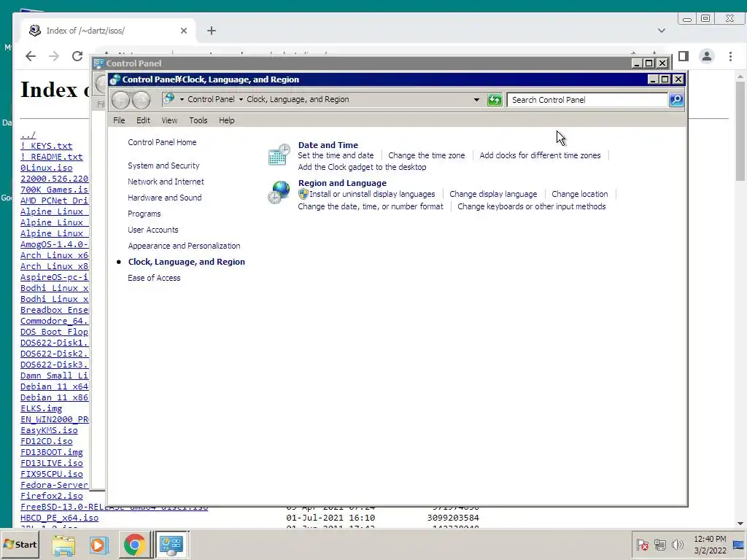Click Change location
Image resolution: width=747 pixels, height=560 pixels.
point(579,194)
